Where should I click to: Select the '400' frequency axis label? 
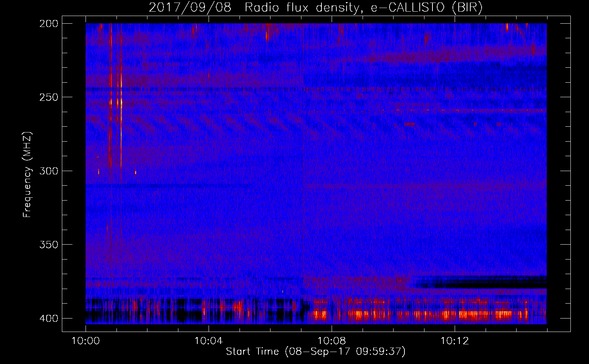(49, 318)
